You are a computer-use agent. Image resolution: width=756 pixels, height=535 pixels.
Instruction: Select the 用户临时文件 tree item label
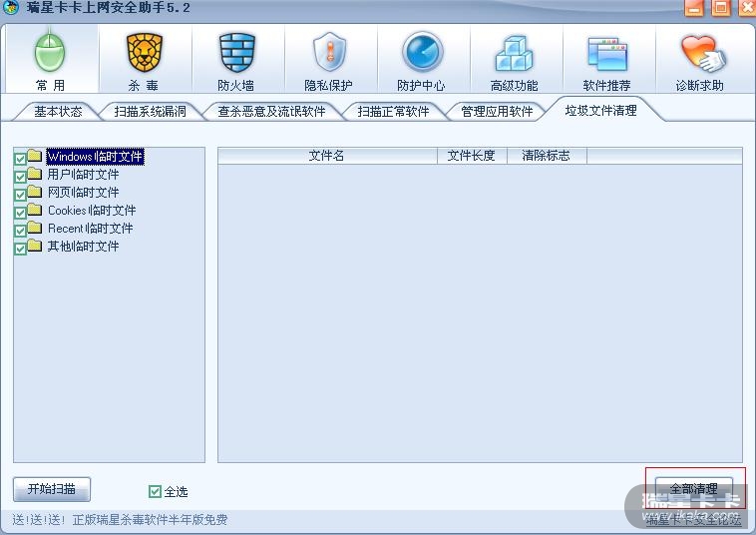coord(83,174)
